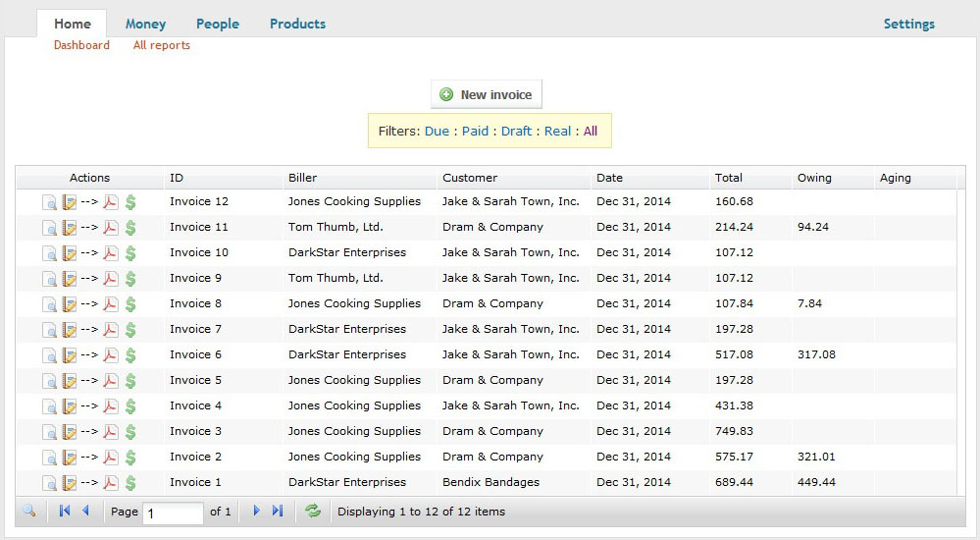The height and width of the screenshot is (540, 980).
Task: Click the edit icon for Invoice 11
Action: point(70,228)
